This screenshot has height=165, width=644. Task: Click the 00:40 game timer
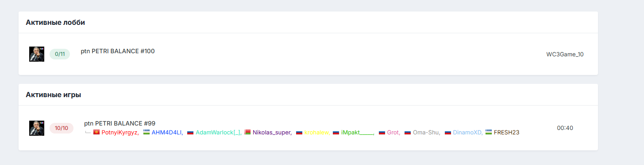tap(565, 128)
